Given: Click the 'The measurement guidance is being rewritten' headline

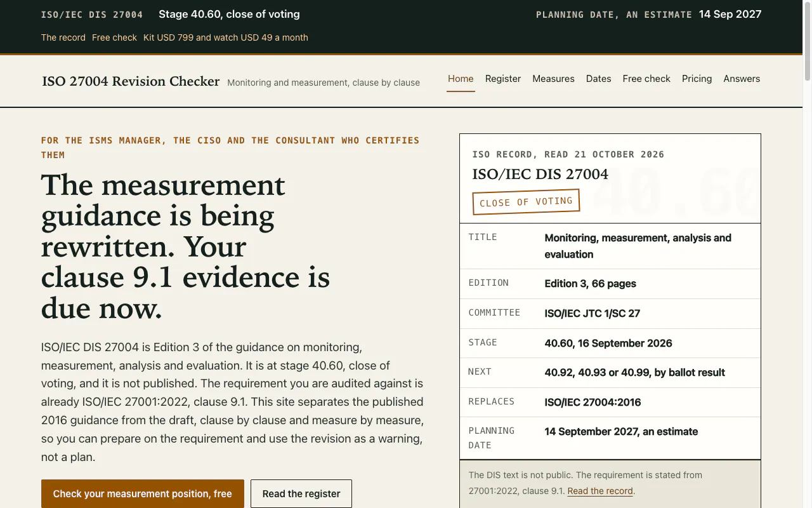Looking at the screenshot, I should (x=185, y=246).
